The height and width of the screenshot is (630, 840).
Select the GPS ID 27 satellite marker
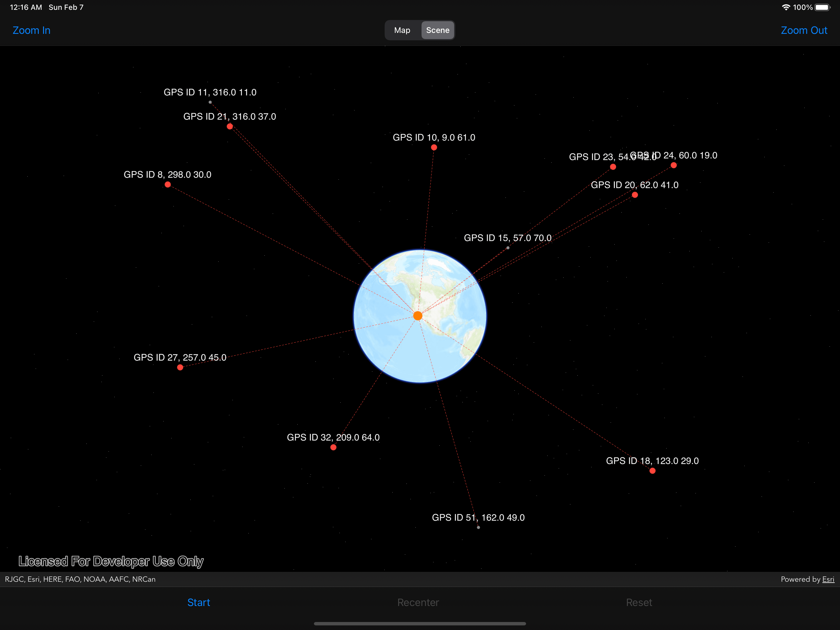tap(180, 367)
